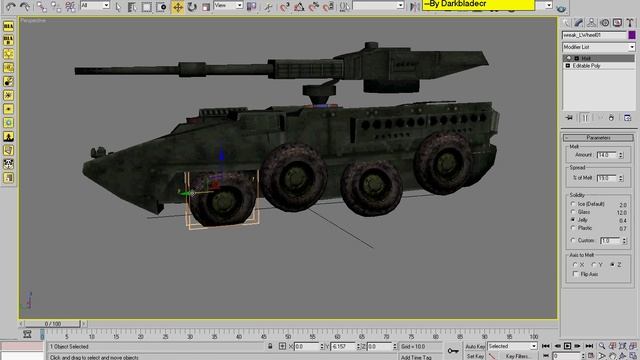Switch to the Display command panel tab
Viewport: 640px width, 360px height.
(x=617, y=23)
